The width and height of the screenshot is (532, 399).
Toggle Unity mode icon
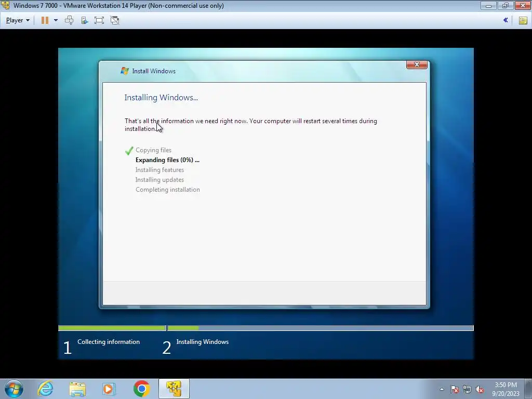tap(115, 20)
